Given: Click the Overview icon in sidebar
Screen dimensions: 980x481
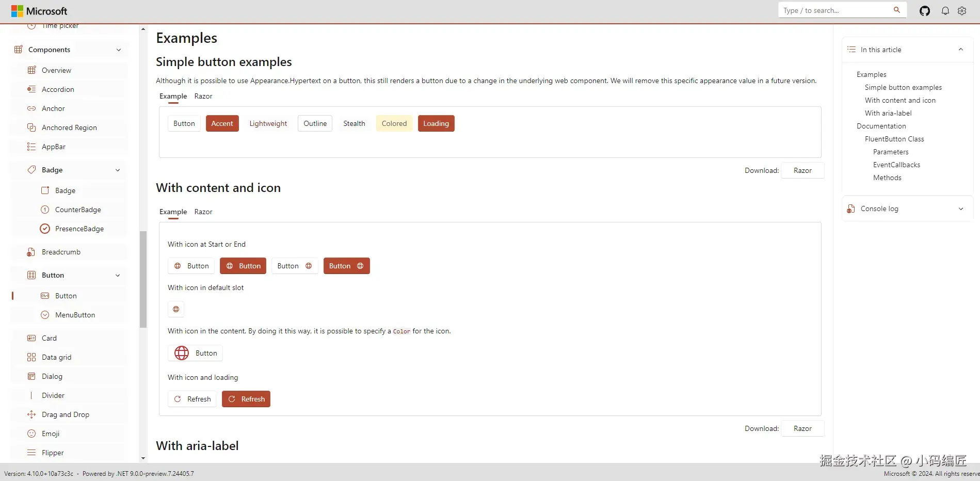Looking at the screenshot, I should click(31, 70).
